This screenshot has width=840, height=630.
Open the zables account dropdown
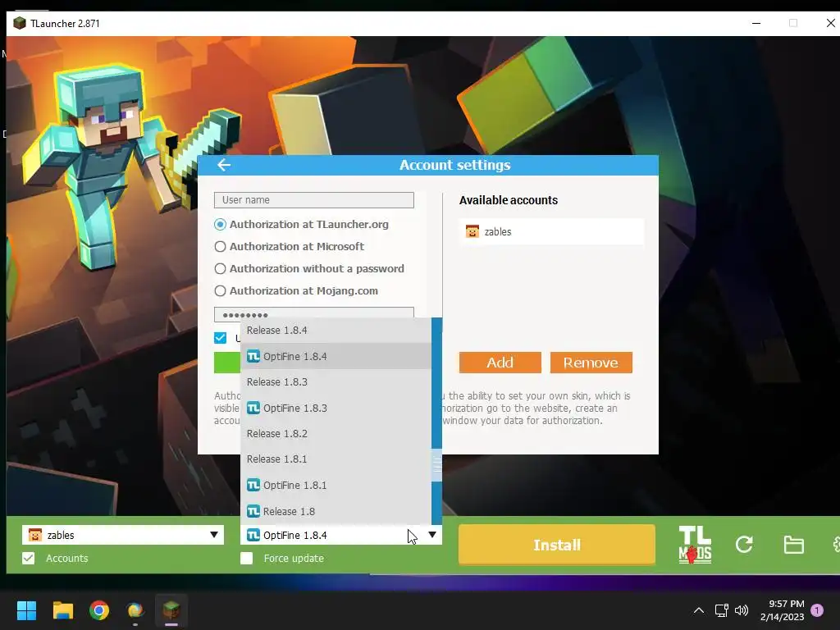(123, 535)
